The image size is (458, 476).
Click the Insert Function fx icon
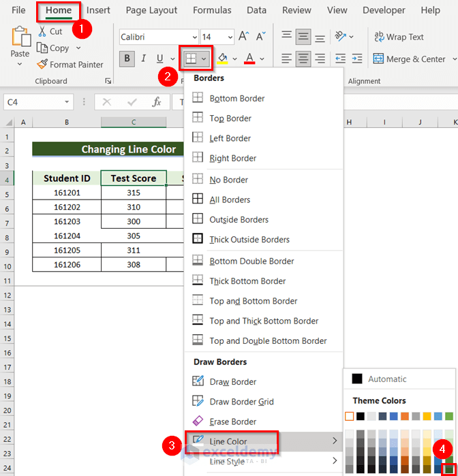point(156,102)
